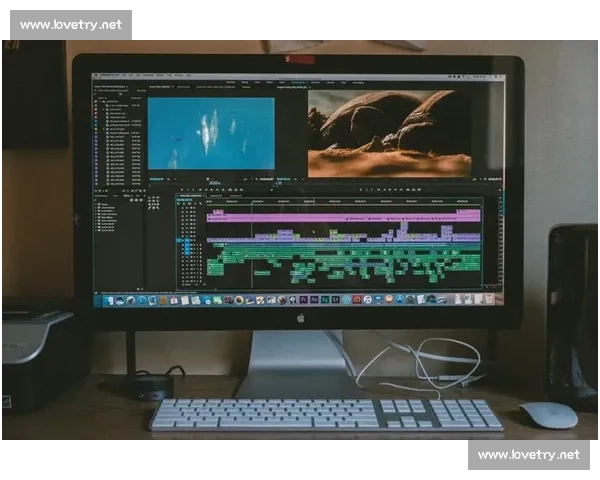Select a green audio clip in the timeline
Screen dimensions: 600x480
click(x=300, y=256)
